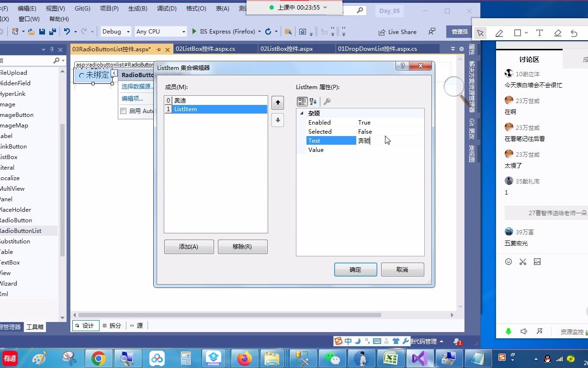Collapse the 杂项 property category

coord(302,113)
